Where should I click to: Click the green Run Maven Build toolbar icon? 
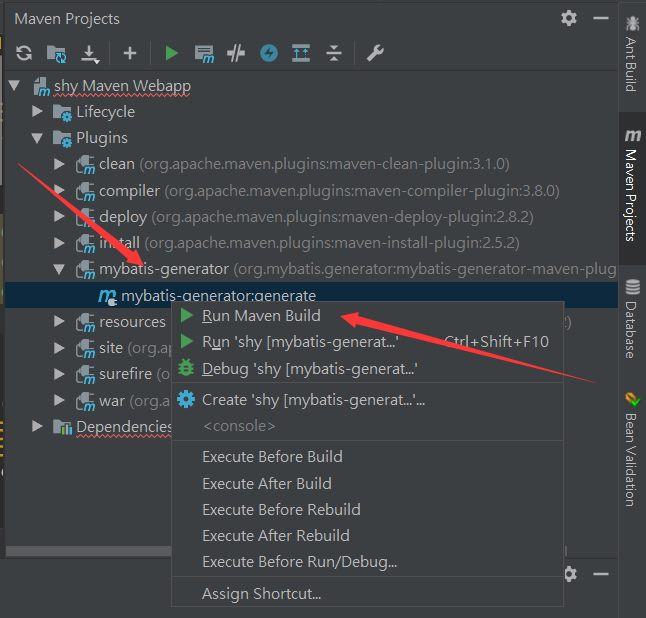tap(171, 53)
